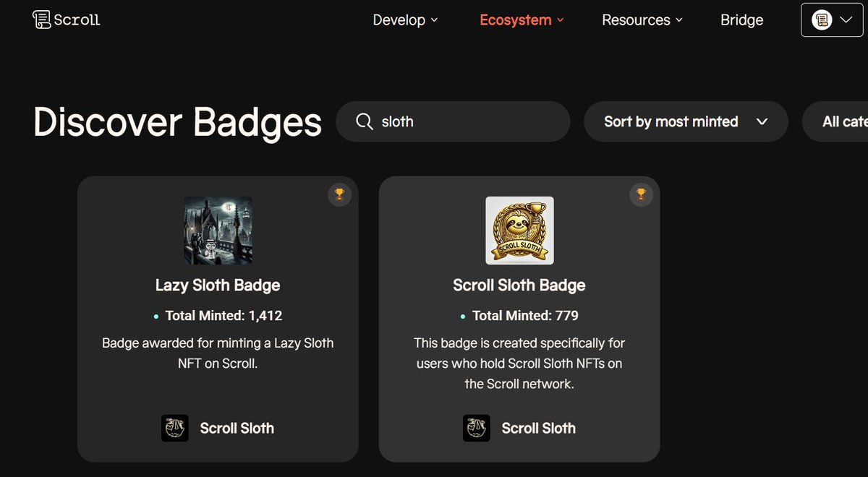This screenshot has height=477, width=868.
Task: Click the scroll avatar icon in header
Action: 821,20
